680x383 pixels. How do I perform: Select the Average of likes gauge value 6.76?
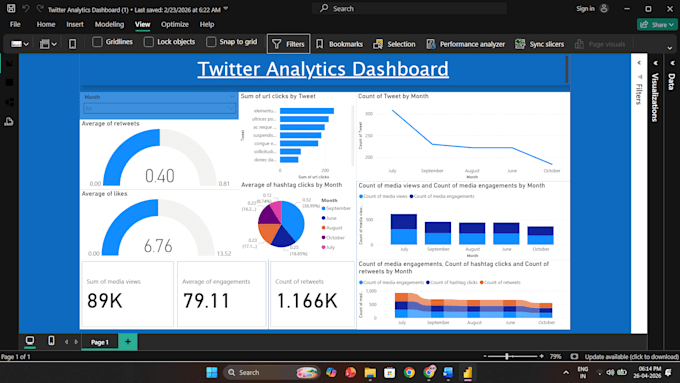158,246
